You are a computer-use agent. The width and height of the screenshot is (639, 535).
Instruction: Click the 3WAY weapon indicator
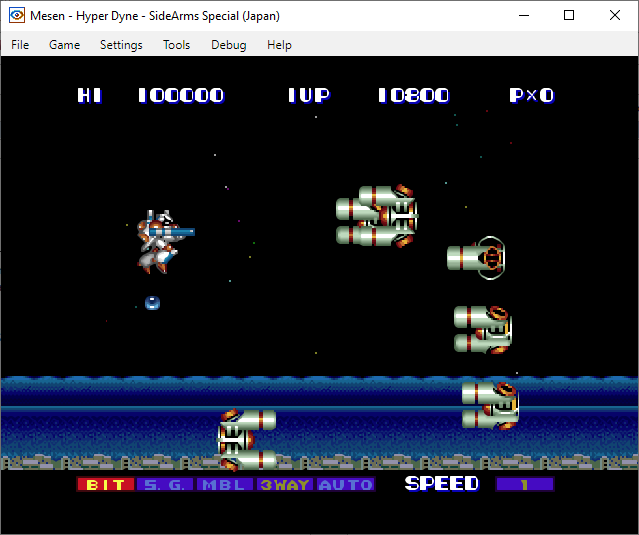284,484
